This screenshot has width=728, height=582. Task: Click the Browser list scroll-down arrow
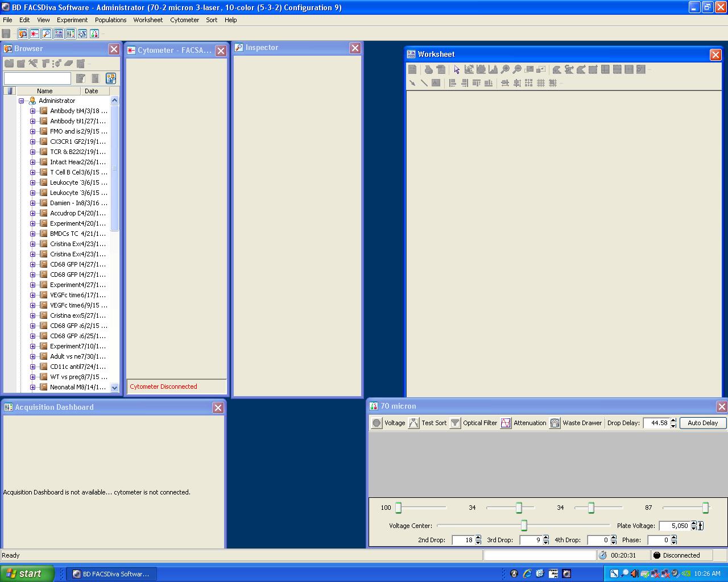(x=114, y=388)
